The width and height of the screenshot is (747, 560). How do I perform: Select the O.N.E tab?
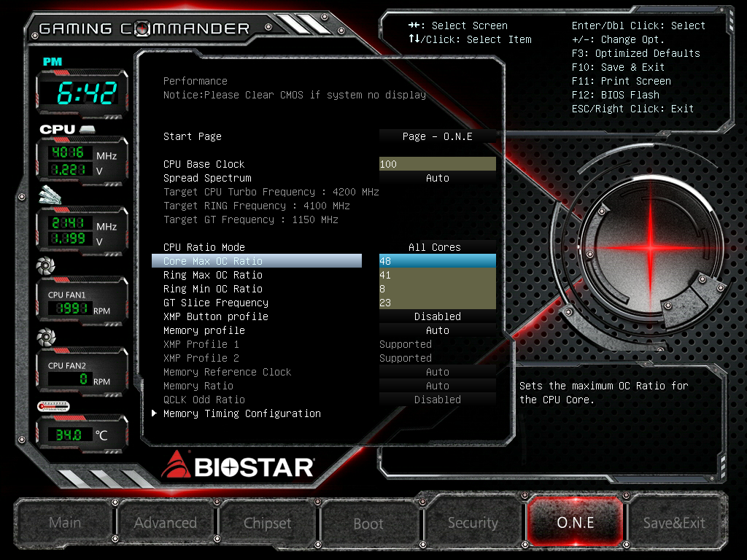point(575,522)
